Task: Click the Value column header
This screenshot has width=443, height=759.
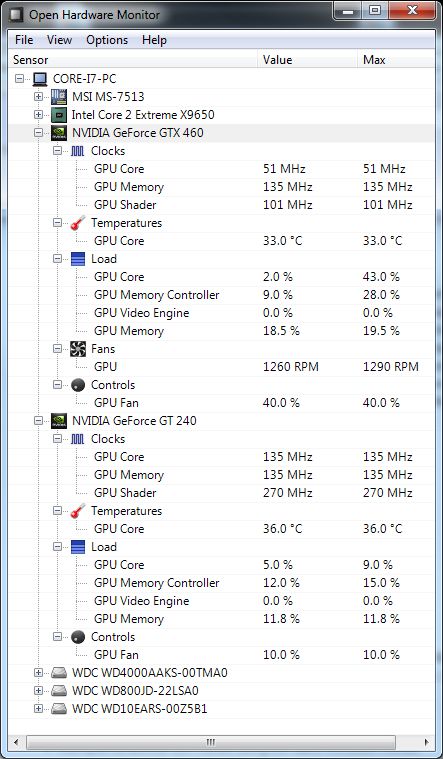Action: (307, 60)
